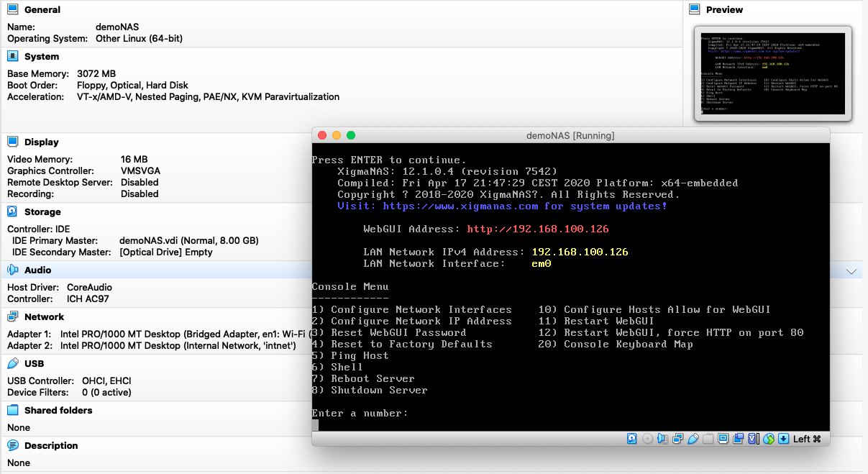Click the Description section speech-bubble icon

tap(13, 445)
